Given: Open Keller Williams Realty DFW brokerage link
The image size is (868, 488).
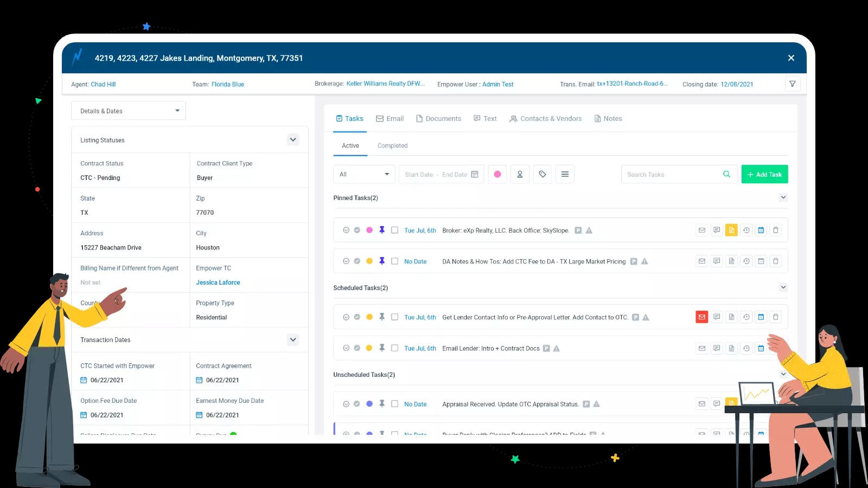Looking at the screenshot, I should (386, 84).
